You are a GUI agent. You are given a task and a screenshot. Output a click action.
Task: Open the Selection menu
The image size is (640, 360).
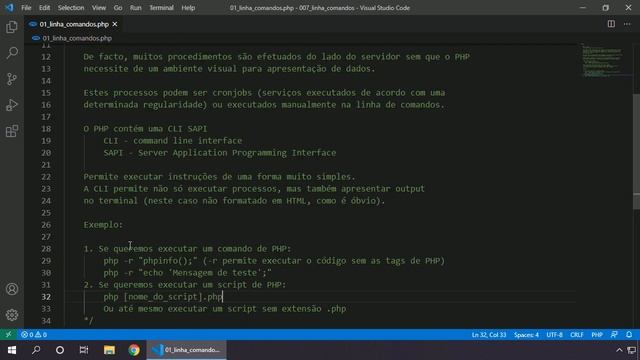point(71,8)
